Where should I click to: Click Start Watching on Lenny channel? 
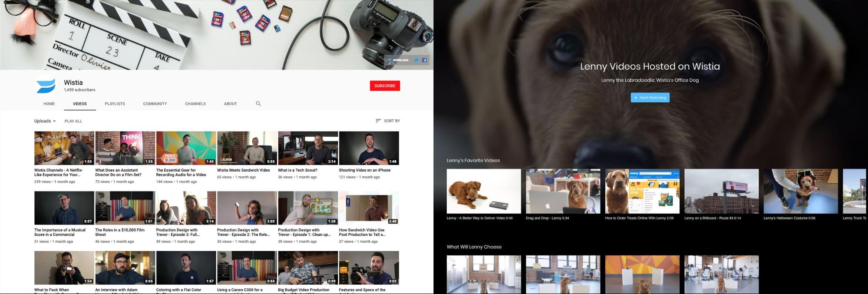[x=650, y=98]
